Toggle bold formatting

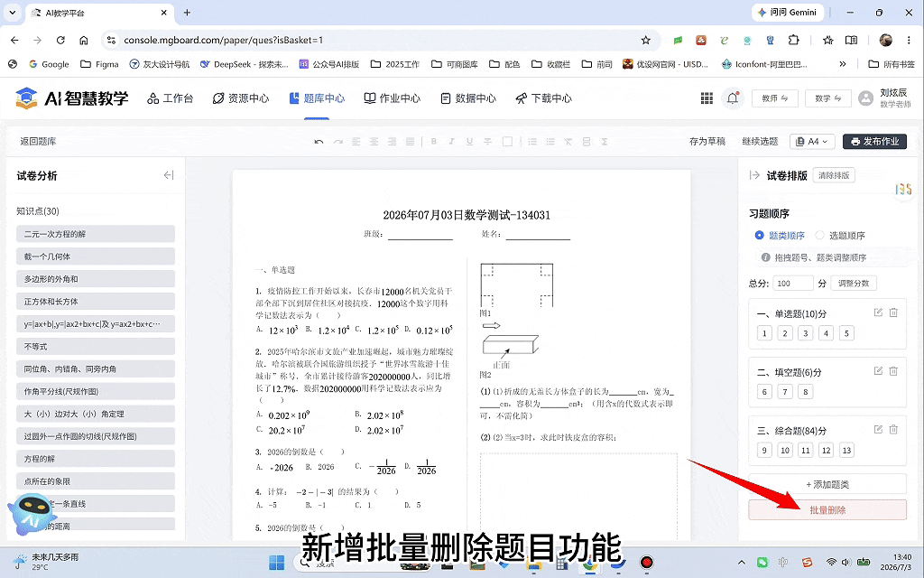pyautogui.click(x=434, y=142)
